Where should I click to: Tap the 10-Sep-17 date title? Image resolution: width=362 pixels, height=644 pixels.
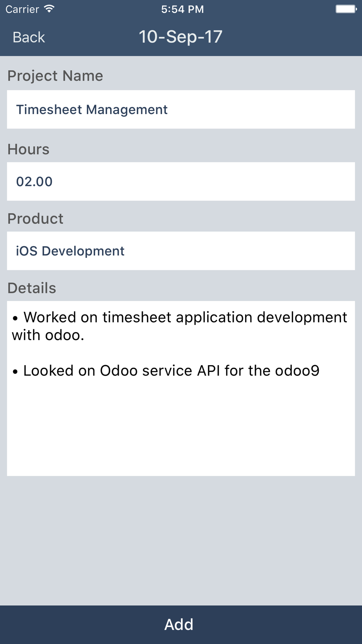(181, 37)
